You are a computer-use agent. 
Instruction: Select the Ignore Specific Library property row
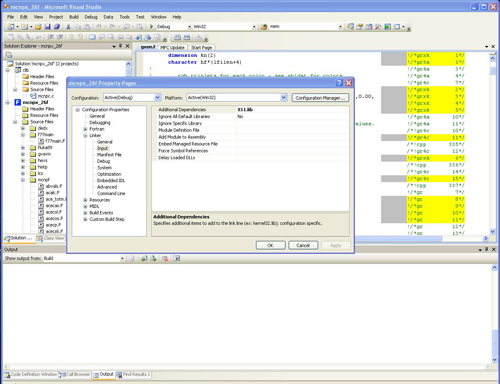point(250,123)
